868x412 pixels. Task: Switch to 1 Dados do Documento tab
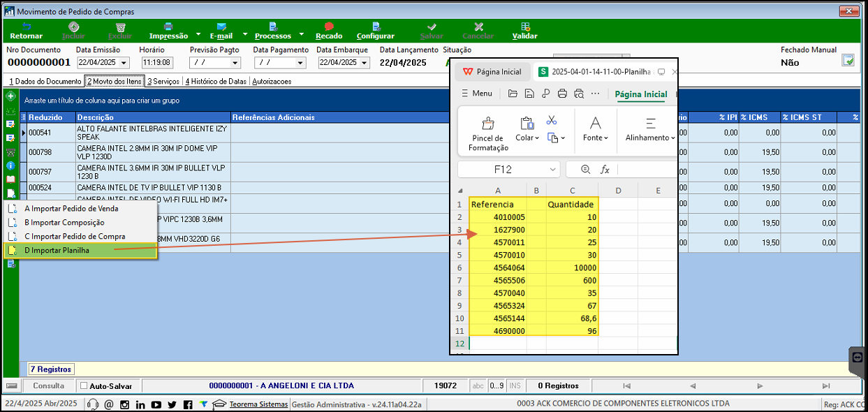45,81
